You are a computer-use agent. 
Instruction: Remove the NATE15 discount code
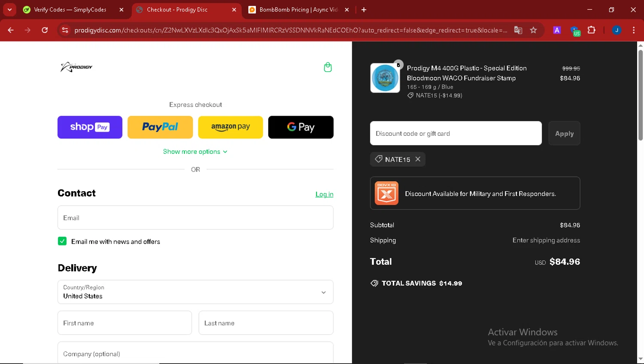tap(418, 159)
